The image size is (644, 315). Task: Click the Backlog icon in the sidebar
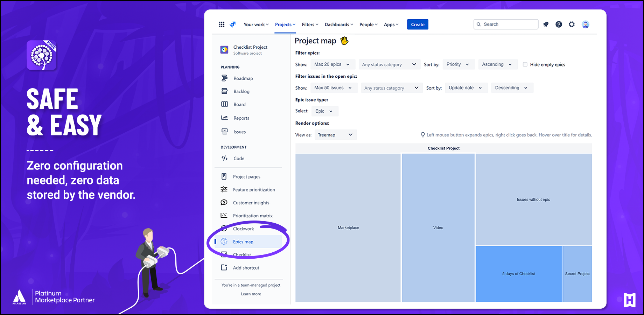click(224, 91)
